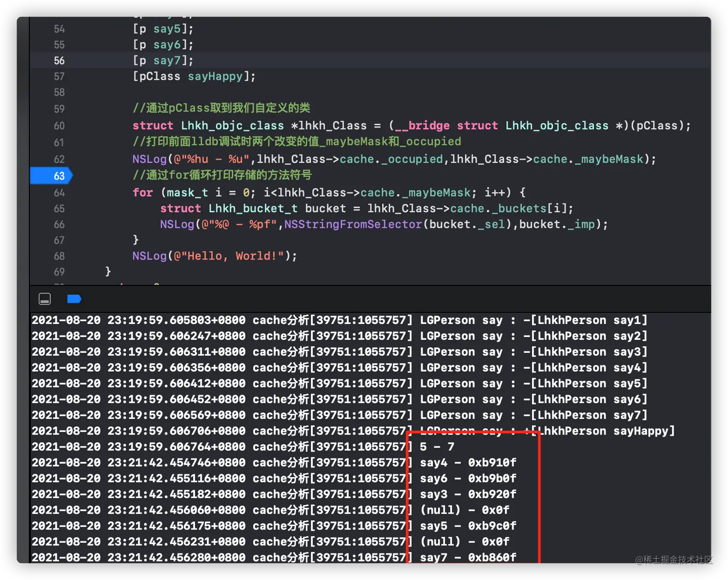Click the code '[p say7];'
This screenshot has width=728, height=580.
(163, 61)
